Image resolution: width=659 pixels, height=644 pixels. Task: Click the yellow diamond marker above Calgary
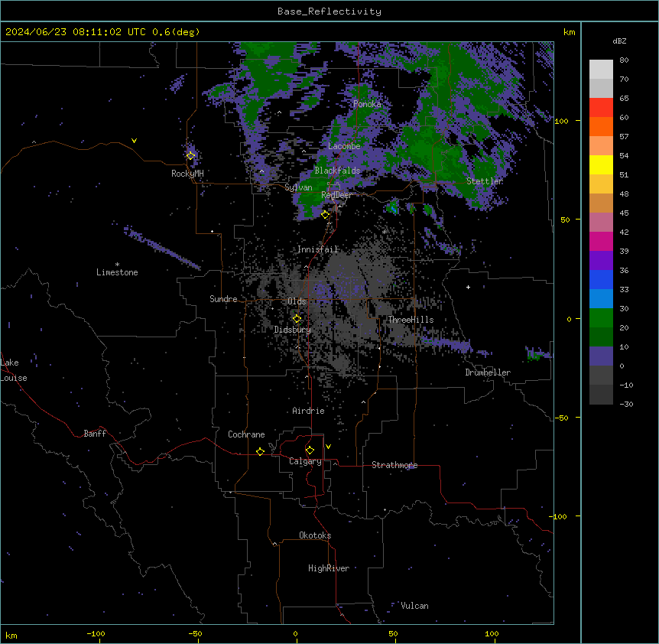click(x=310, y=450)
